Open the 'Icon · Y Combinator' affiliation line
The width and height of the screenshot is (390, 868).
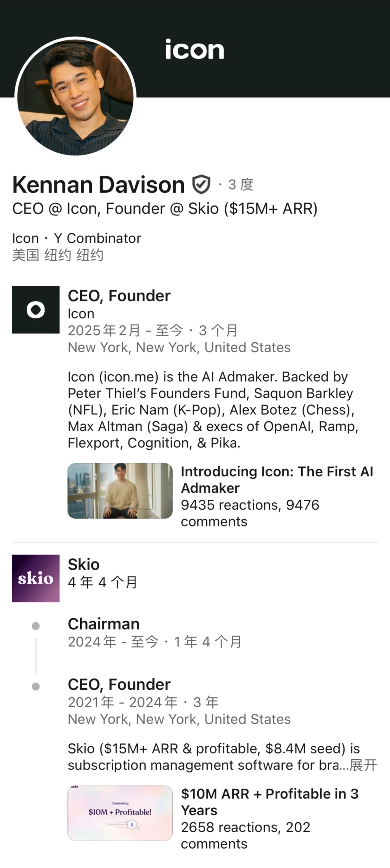click(77, 238)
